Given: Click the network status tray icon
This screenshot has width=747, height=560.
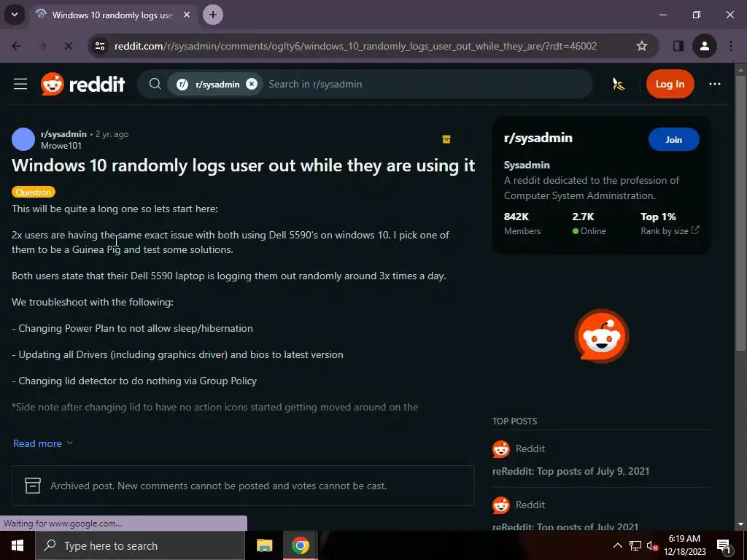Looking at the screenshot, I should [x=635, y=545].
